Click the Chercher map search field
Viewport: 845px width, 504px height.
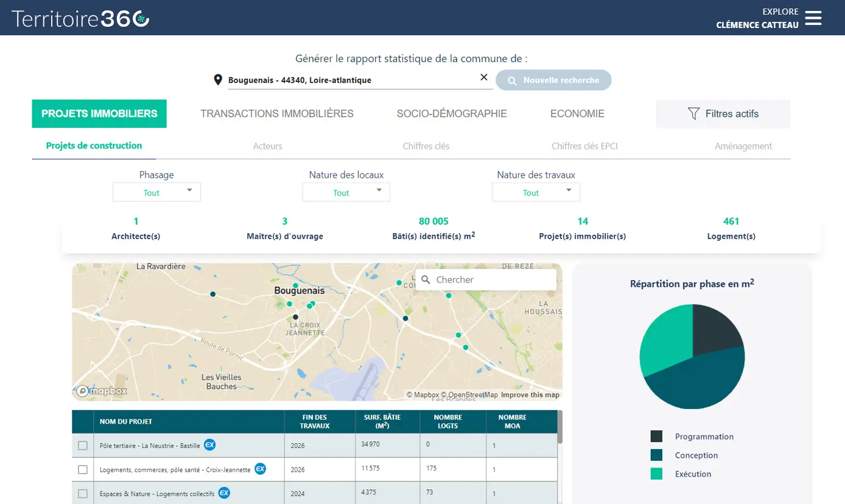pos(485,280)
